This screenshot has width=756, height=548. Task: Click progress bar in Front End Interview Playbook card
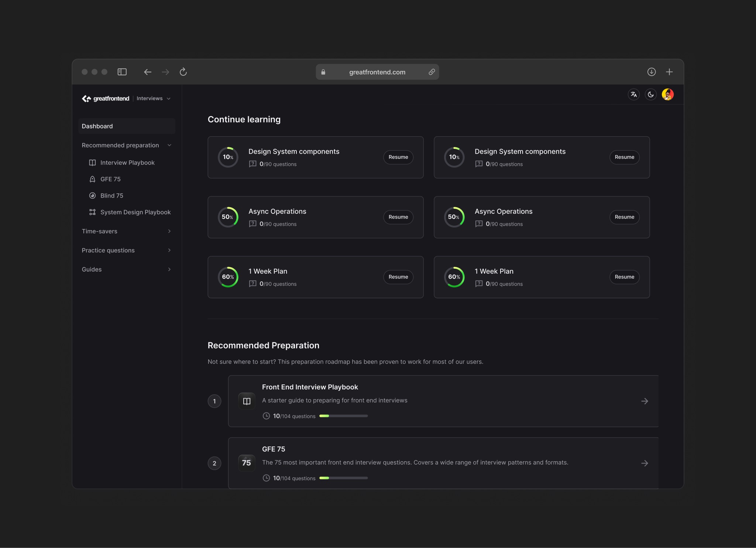click(343, 416)
